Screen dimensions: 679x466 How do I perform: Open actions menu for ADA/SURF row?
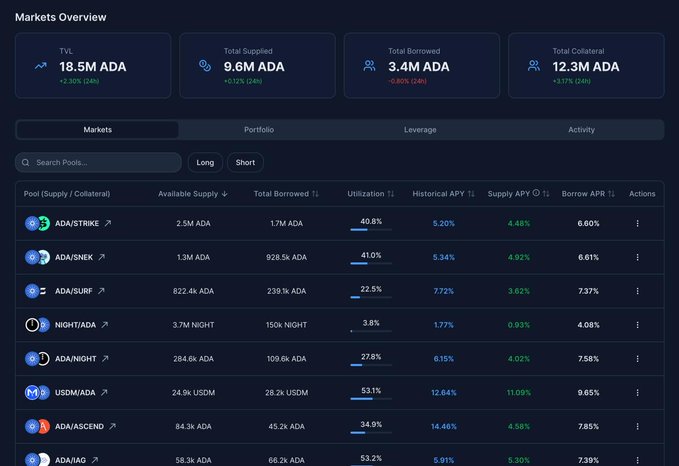point(637,291)
